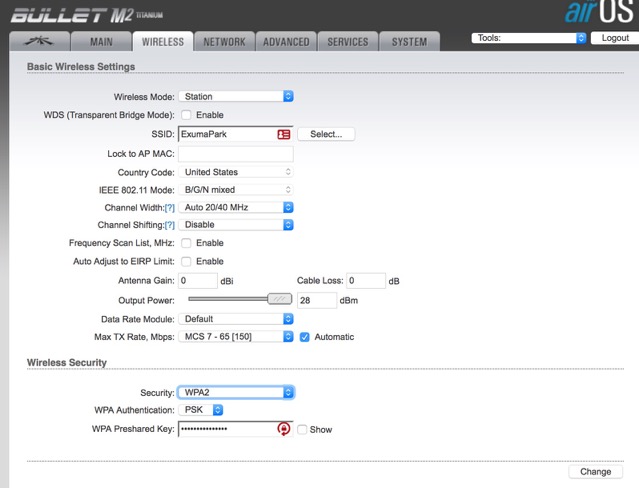Click the red key icon in Preshared Key field
Screen dimensions: 639x488
[284, 429]
